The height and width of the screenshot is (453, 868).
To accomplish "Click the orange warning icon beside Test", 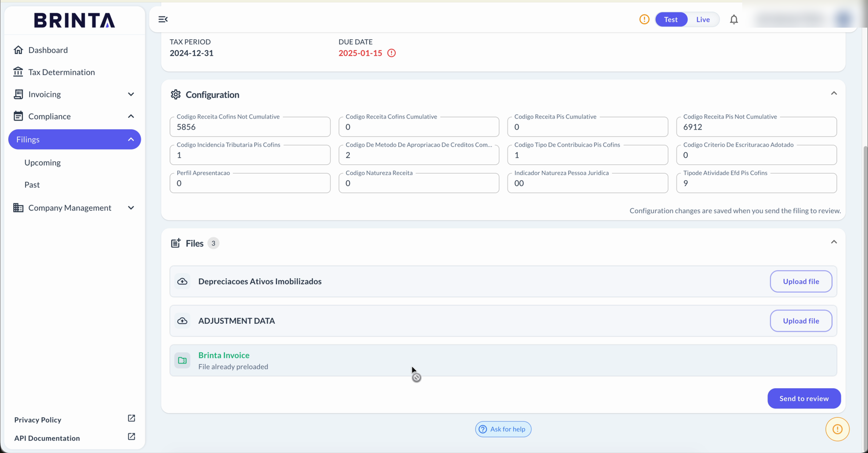I will pos(644,19).
